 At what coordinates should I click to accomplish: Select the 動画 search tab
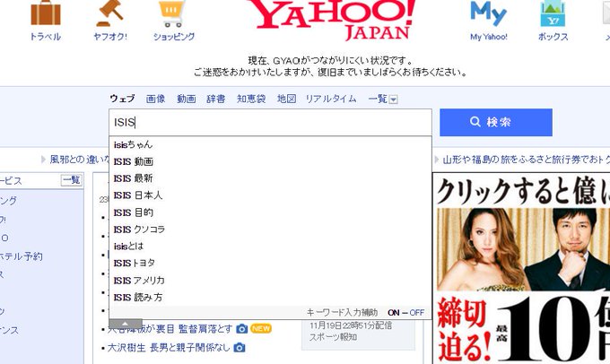(186, 99)
